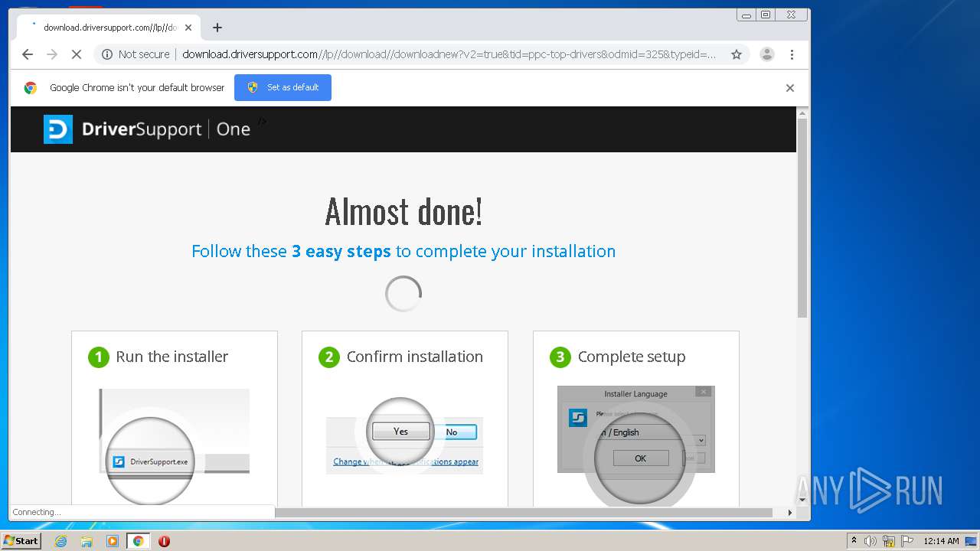
Task: Click the green step 3 number badge
Action: tap(560, 357)
